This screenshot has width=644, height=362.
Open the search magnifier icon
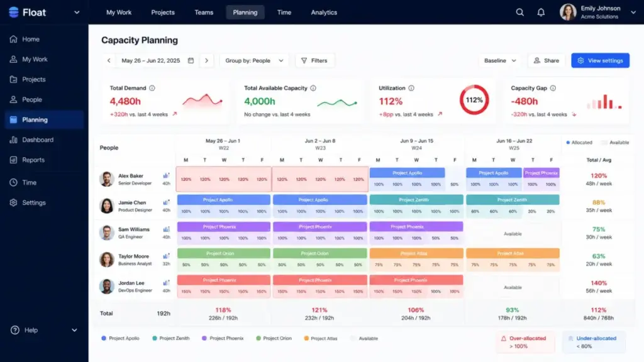pyautogui.click(x=519, y=13)
